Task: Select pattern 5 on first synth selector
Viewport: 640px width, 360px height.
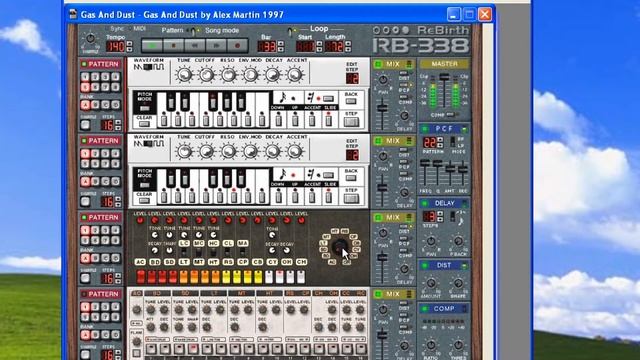Action: click(85, 87)
